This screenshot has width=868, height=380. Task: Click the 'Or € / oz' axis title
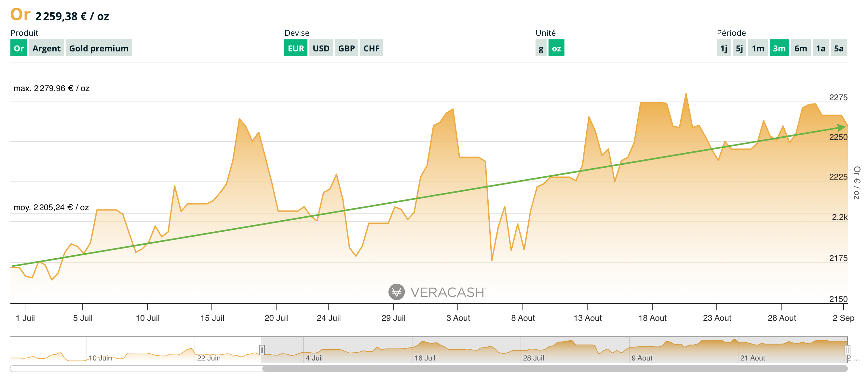[857, 183]
